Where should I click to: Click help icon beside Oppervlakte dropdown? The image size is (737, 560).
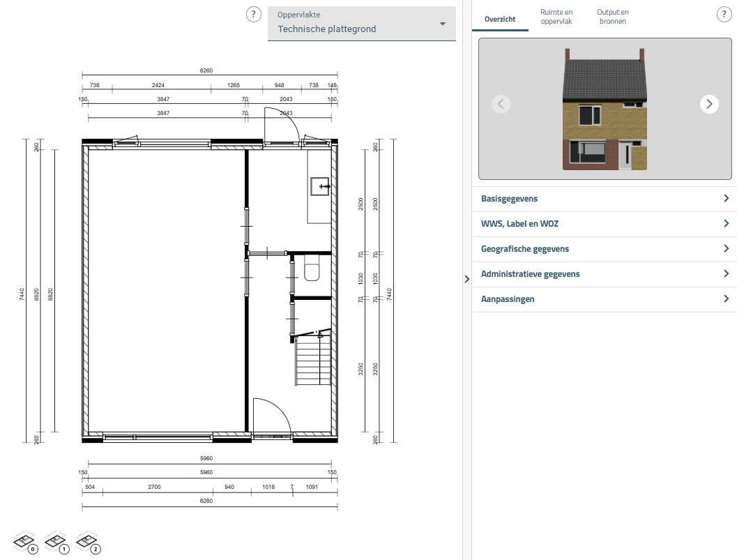coord(254,15)
